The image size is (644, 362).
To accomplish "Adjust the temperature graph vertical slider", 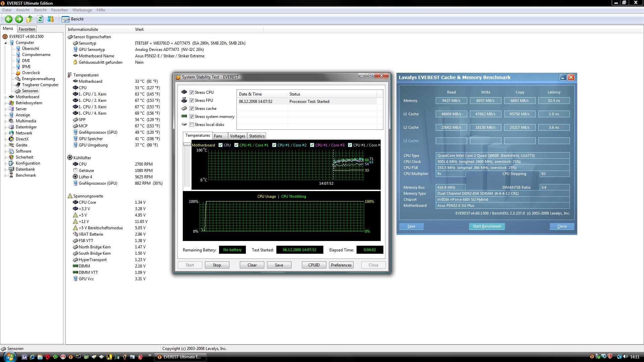I will 187,144.
